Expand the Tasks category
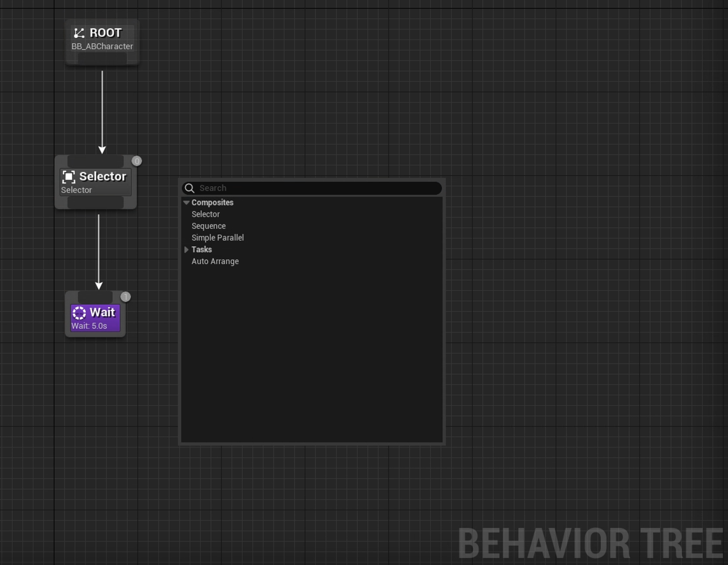 point(186,250)
